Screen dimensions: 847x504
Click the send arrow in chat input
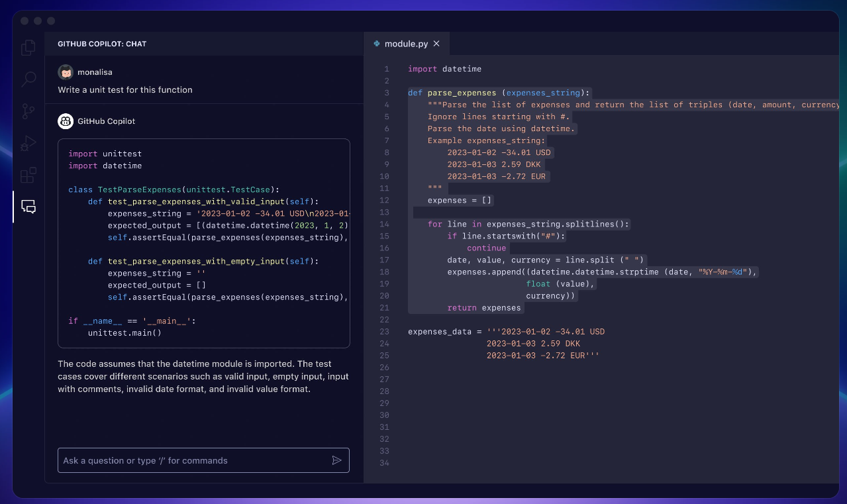point(336,460)
